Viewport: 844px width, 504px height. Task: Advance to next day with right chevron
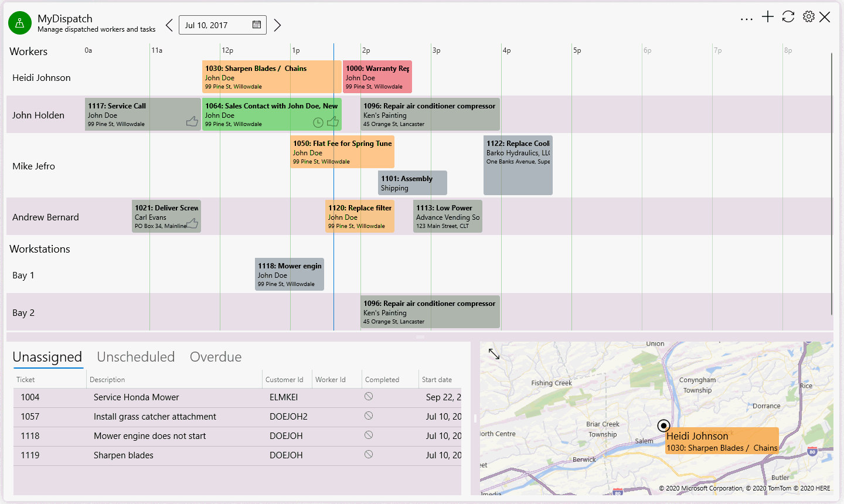pyautogui.click(x=277, y=25)
